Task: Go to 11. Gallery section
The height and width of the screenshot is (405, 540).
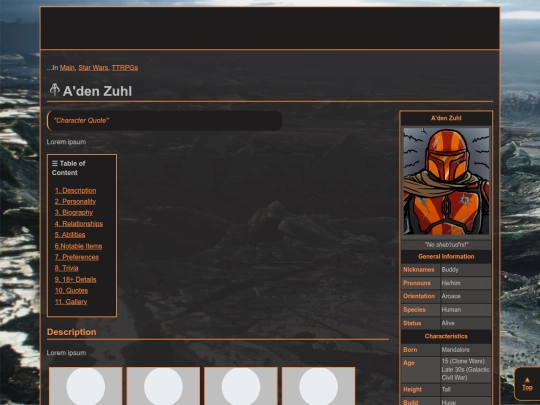Action: tap(71, 302)
